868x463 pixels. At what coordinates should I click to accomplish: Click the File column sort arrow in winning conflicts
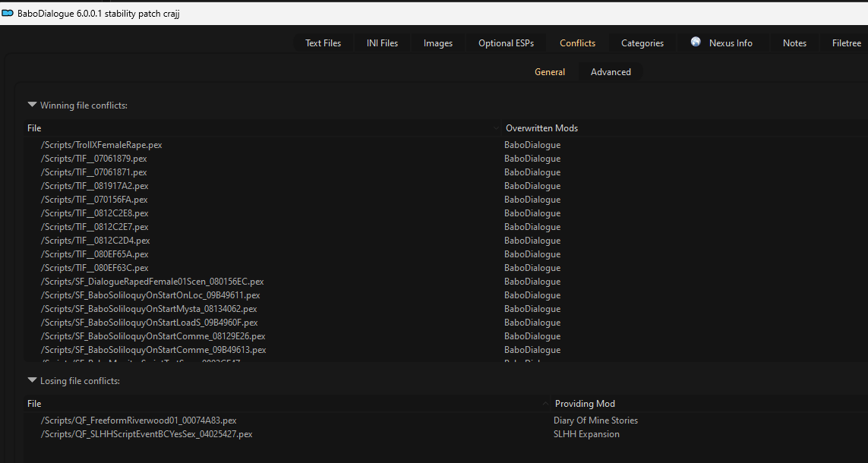click(496, 128)
